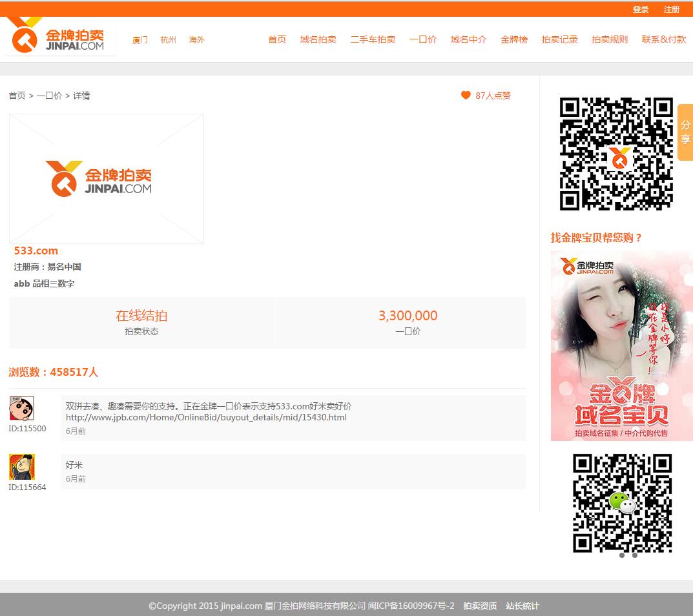
Task: Click 一口价 in the breadcrumb
Action: click(x=50, y=96)
